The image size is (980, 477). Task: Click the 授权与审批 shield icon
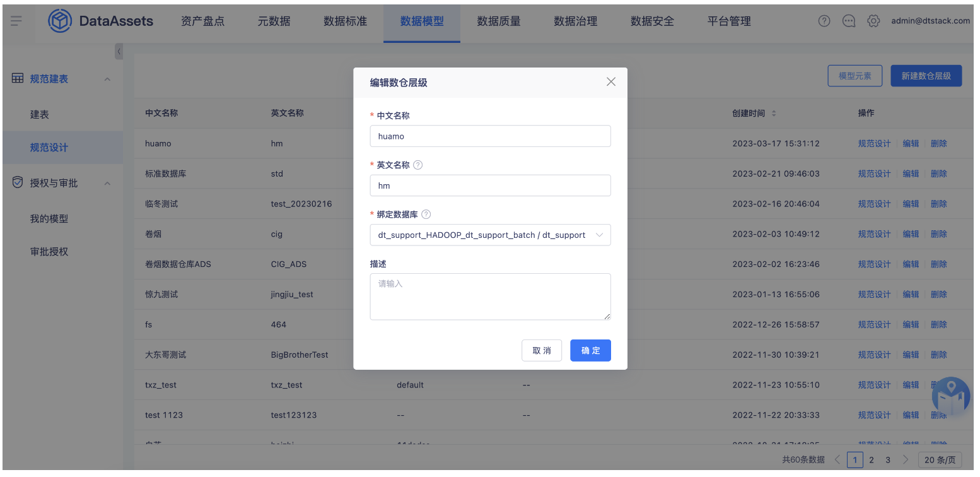click(18, 182)
